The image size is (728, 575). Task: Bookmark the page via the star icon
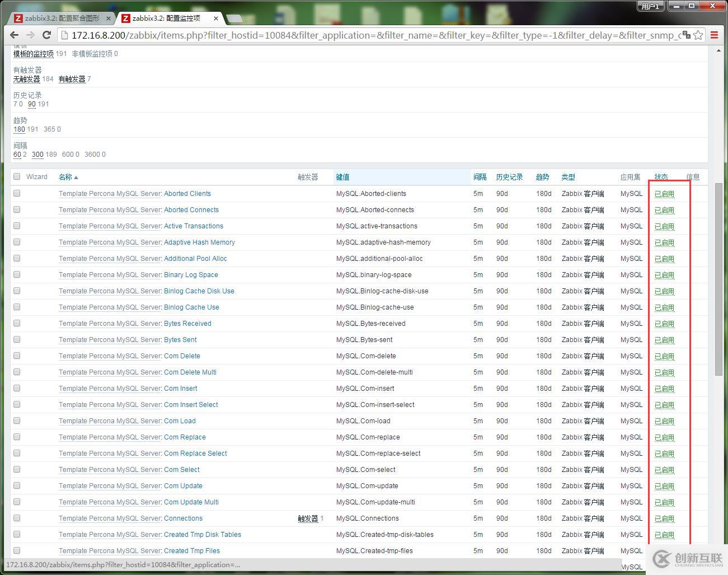point(698,35)
